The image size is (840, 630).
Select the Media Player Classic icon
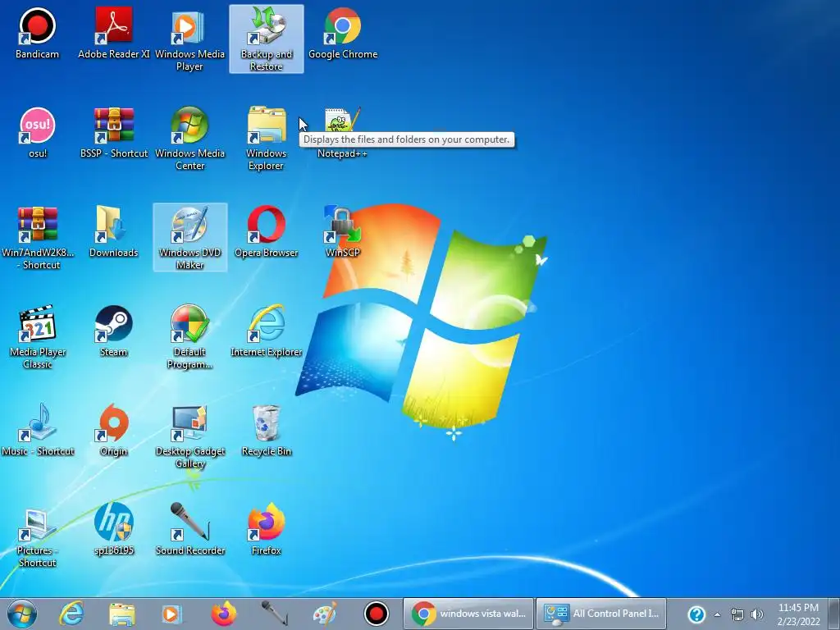pos(38,336)
